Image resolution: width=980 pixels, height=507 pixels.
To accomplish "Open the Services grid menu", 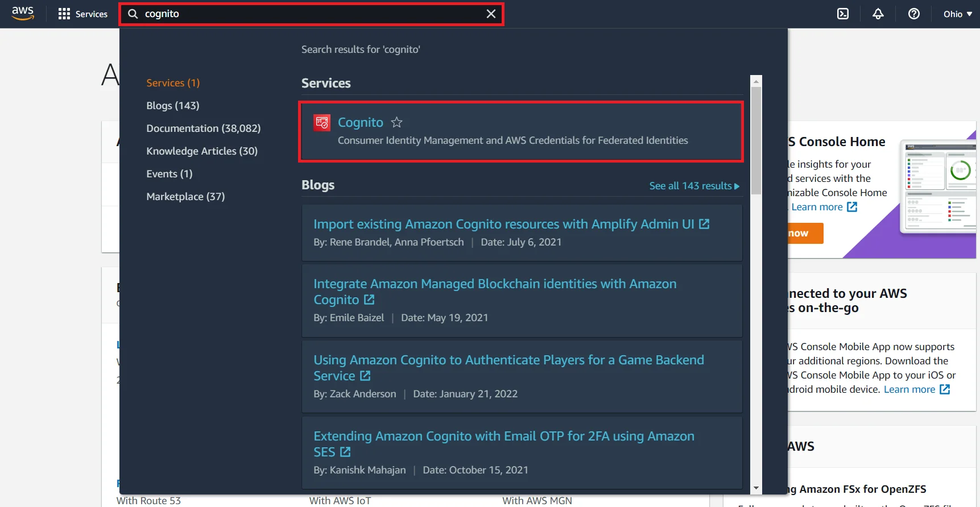I will click(x=83, y=14).
